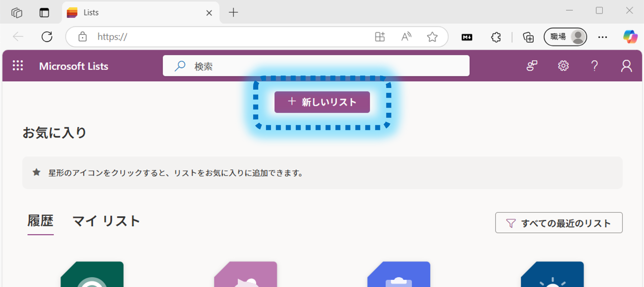Create a list with 新しいリスト button
Screen dimensions: 644x287
322,102
